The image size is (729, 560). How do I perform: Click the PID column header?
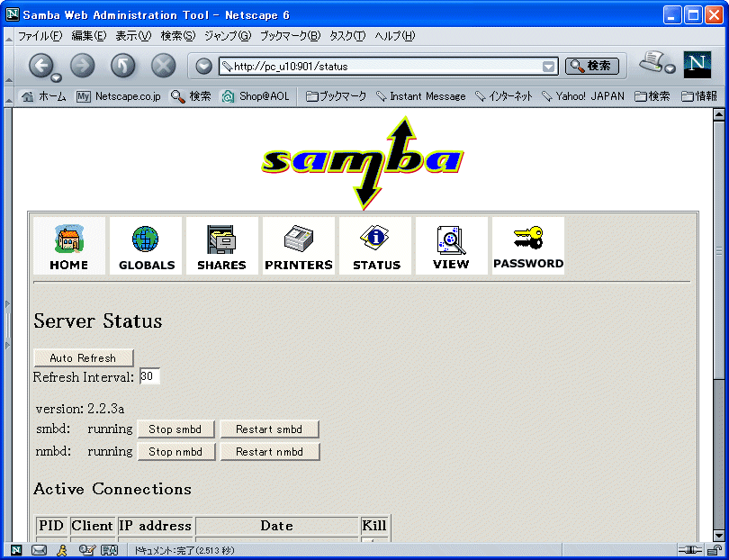pos(51,526)
